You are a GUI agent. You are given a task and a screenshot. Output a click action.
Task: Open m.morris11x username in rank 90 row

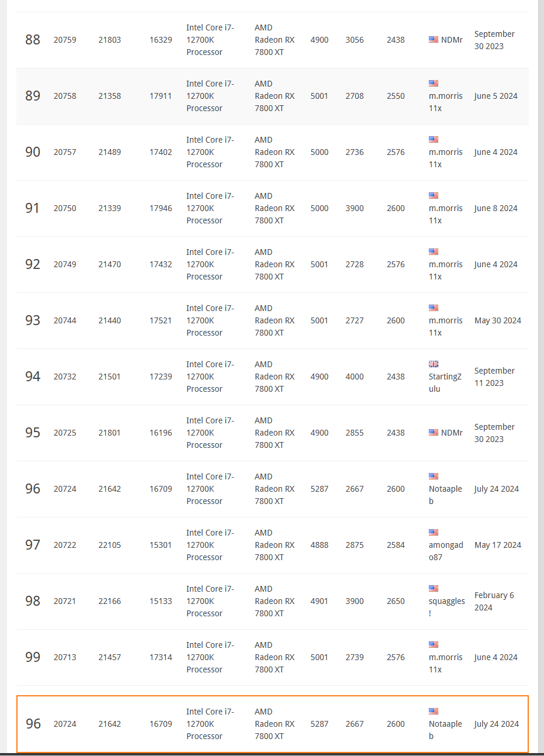(x=446, y=158)
